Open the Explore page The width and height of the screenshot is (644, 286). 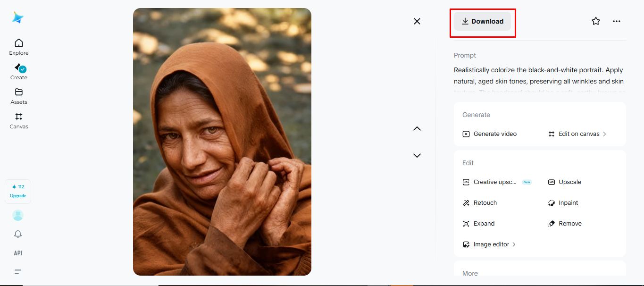tap(19, 47)
